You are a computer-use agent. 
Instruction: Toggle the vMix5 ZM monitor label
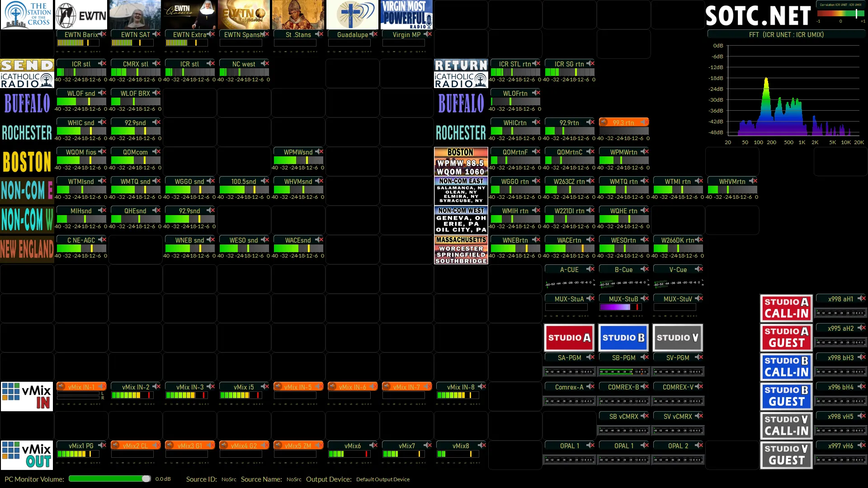[x=298, y=446]
